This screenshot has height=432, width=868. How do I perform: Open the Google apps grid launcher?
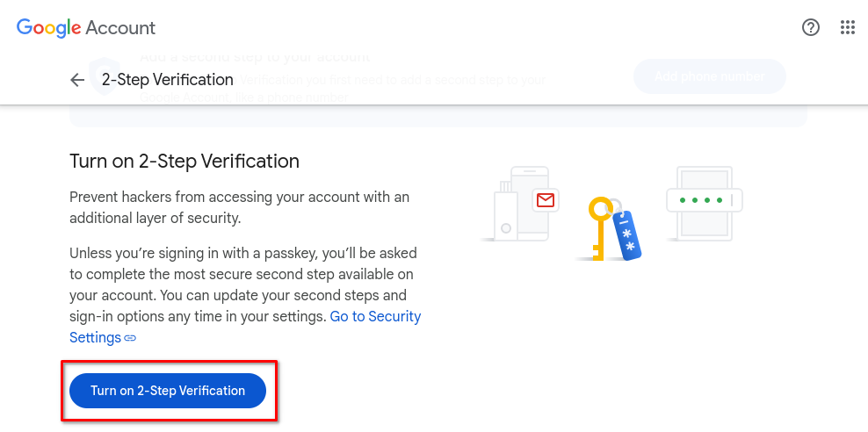point(848,27)
